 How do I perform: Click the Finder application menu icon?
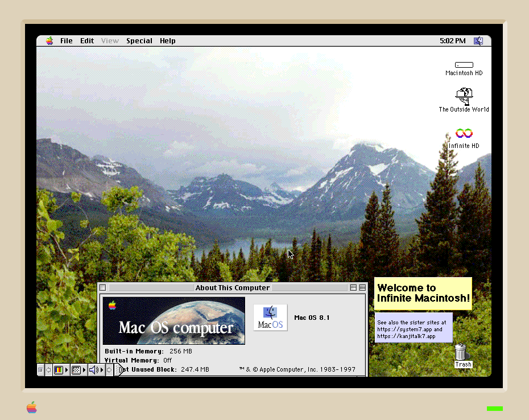click(478, 41)
